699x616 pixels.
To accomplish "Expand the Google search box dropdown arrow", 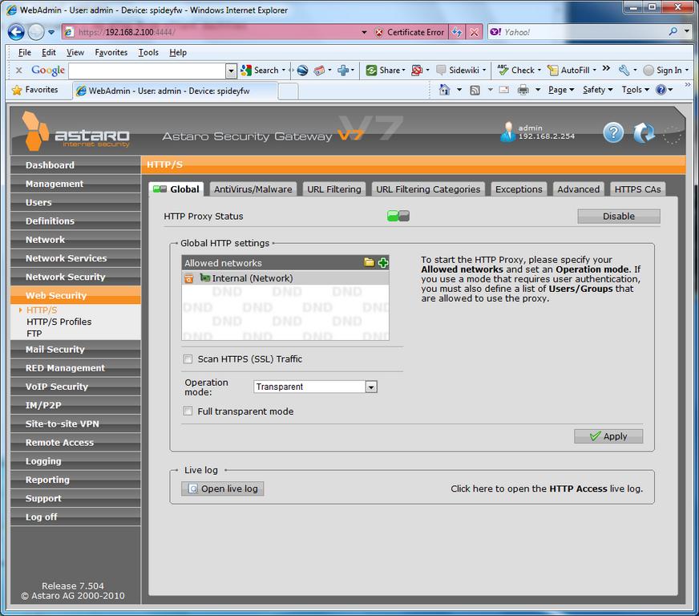I will [231, 71].
